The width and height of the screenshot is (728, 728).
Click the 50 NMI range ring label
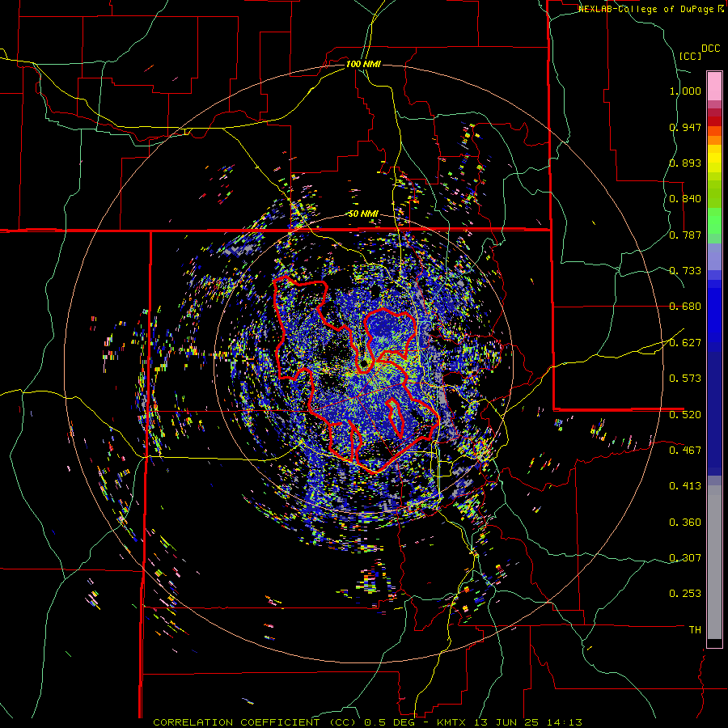tap(363, 214)
